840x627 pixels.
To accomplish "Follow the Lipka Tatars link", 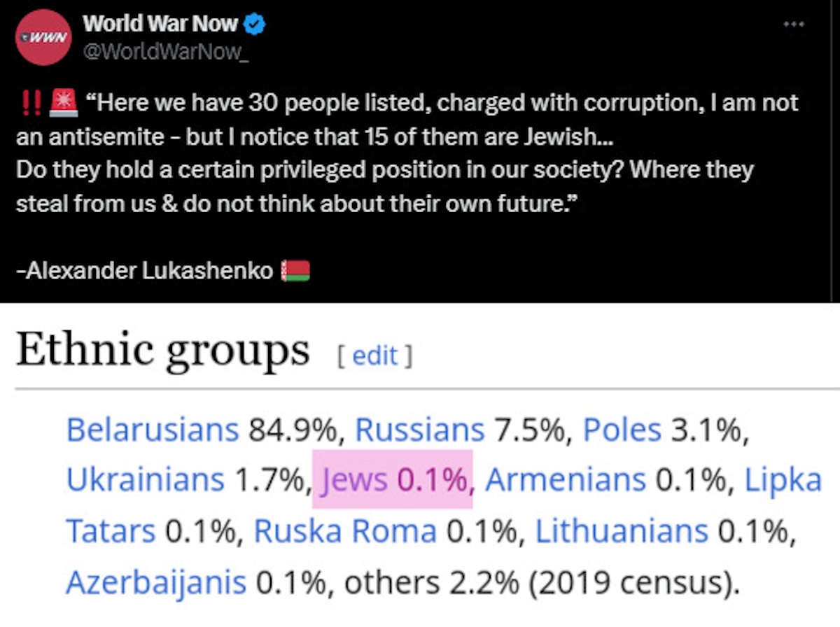I will click(782, 480).
